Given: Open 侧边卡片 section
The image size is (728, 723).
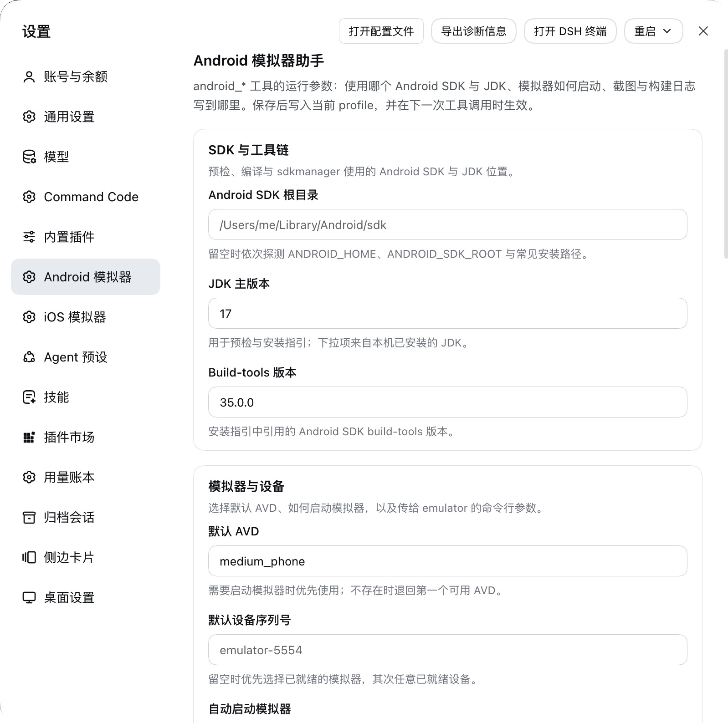Looking at the screenshot, I should (x=86, y=558).
